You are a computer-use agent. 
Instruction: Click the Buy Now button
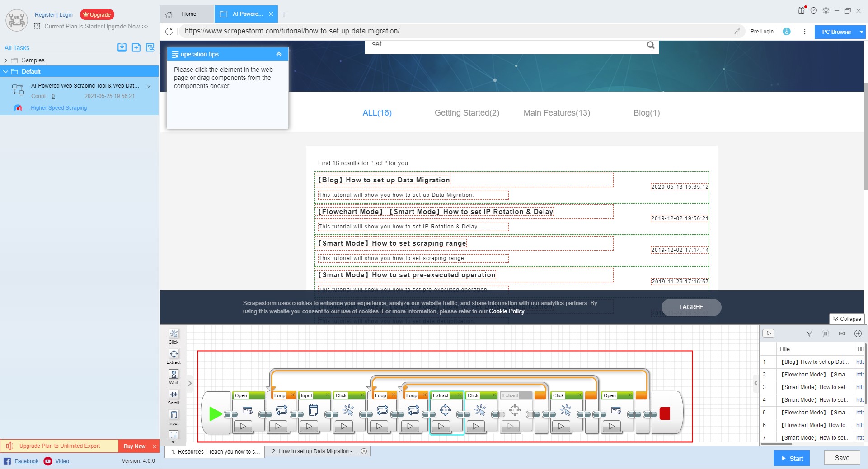click(135, 446)
